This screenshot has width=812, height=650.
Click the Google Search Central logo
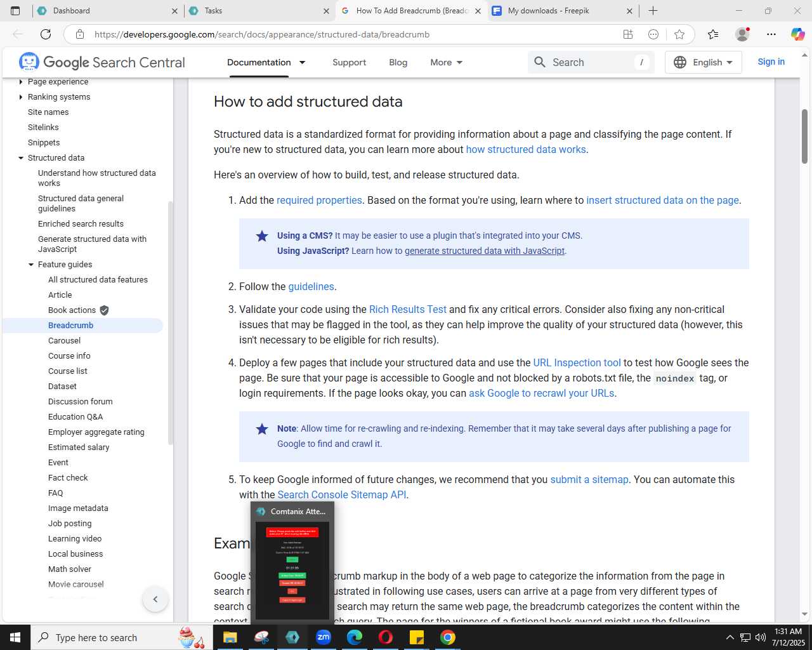(102, 62)
